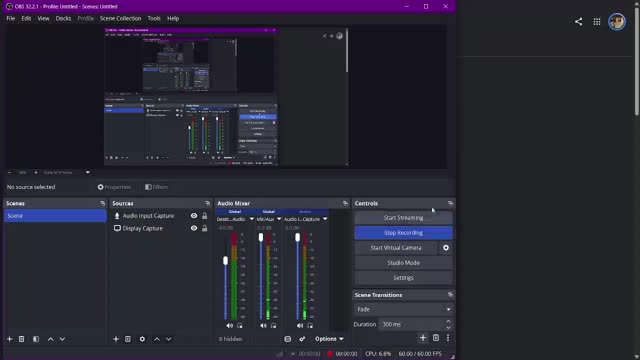
Task: Open OBS Settings button
Action: (x=403, y=278)
